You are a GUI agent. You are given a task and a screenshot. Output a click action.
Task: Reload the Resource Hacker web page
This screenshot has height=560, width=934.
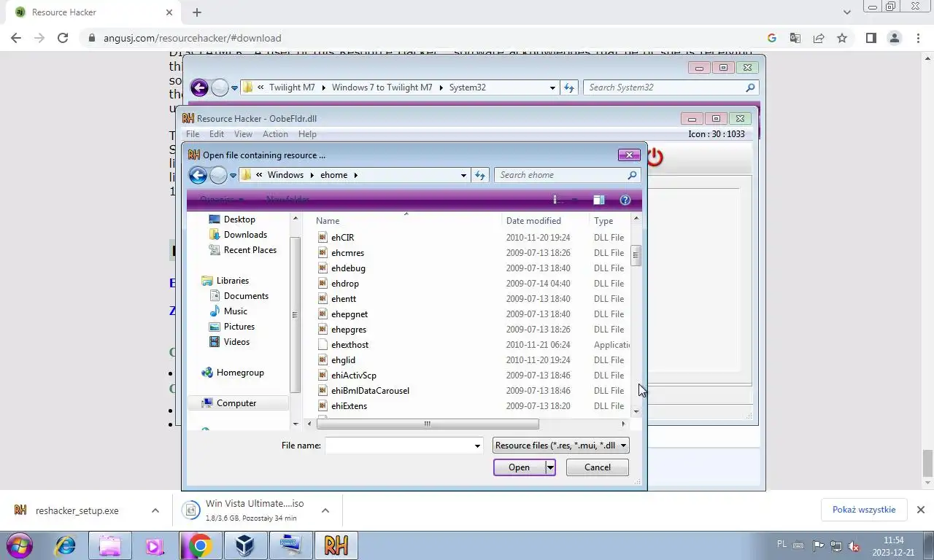point(63,38)
